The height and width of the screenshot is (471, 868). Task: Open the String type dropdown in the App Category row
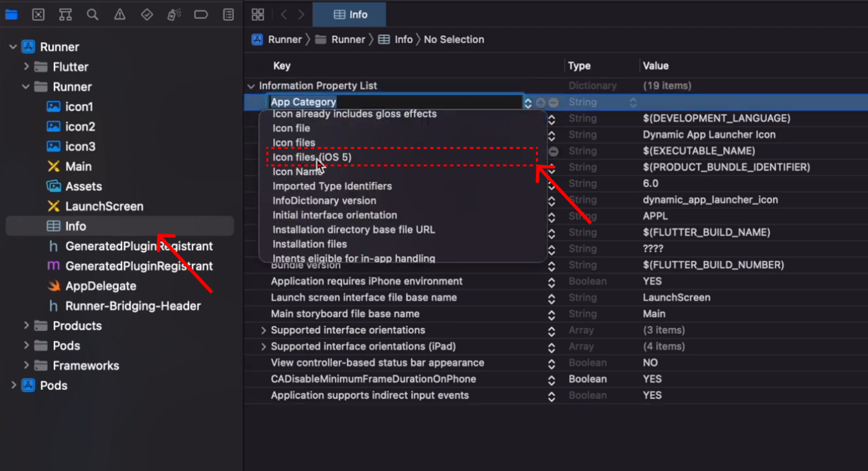(633, 102)
